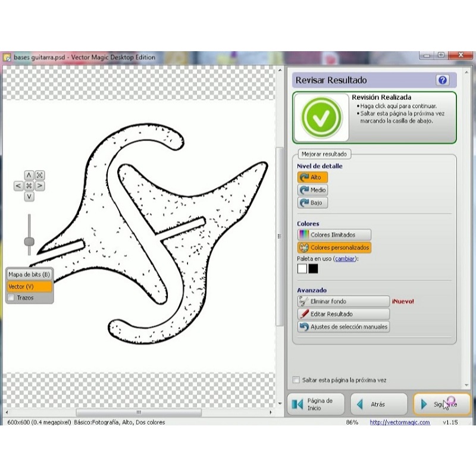The image size is (476, 476).
Task: Click the right panel scroll down arrow
Action: tap(466, 385)
